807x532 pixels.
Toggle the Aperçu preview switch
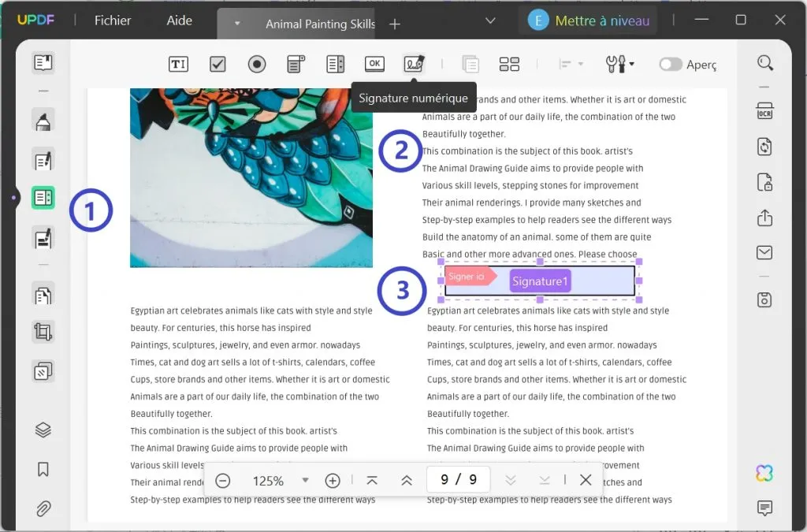[x=670, y=65]
